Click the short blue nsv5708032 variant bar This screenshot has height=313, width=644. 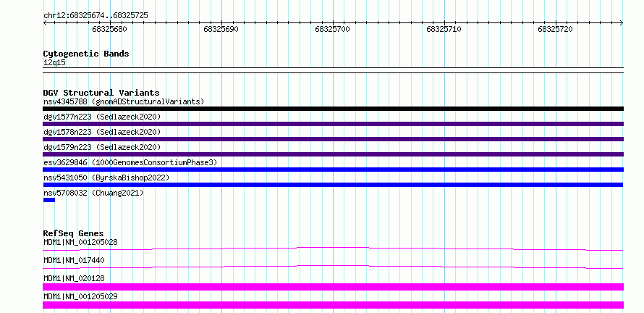(49, 200)
